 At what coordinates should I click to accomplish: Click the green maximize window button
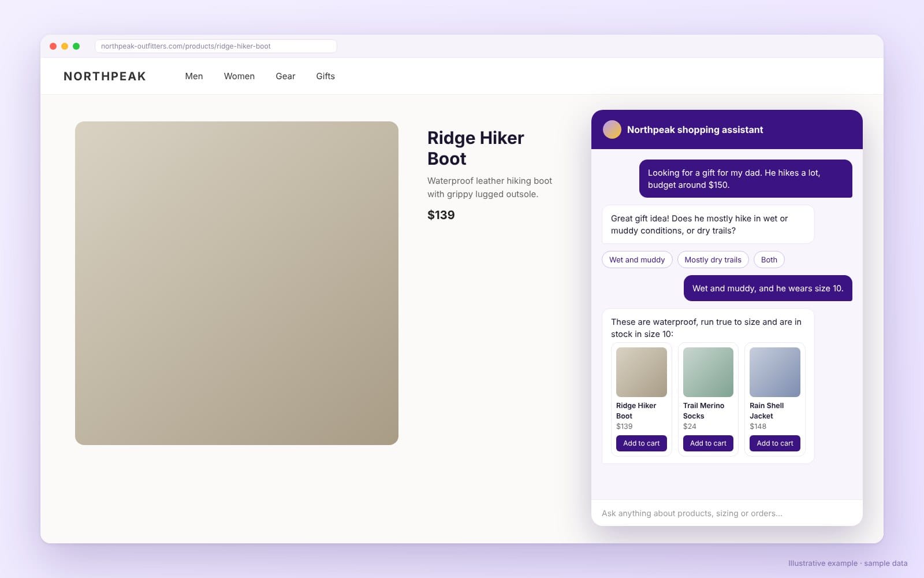(x=76, y=46)
